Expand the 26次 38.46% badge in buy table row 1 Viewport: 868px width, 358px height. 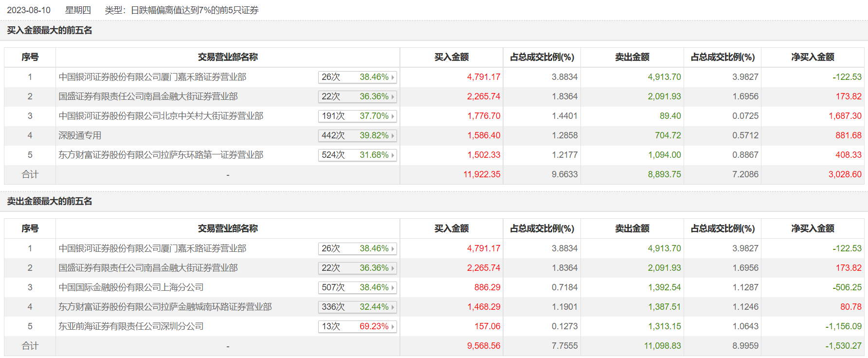[x=393, y=77]
